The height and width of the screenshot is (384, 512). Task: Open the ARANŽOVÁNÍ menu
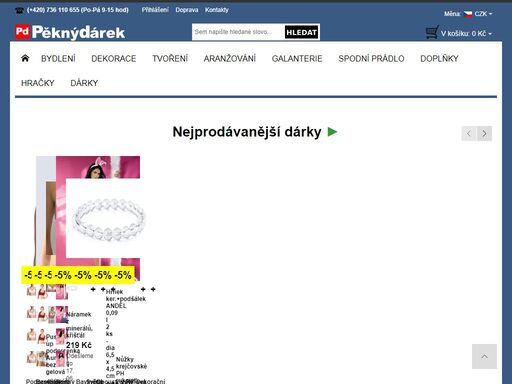pyautogui.click(x=230, y=59)
